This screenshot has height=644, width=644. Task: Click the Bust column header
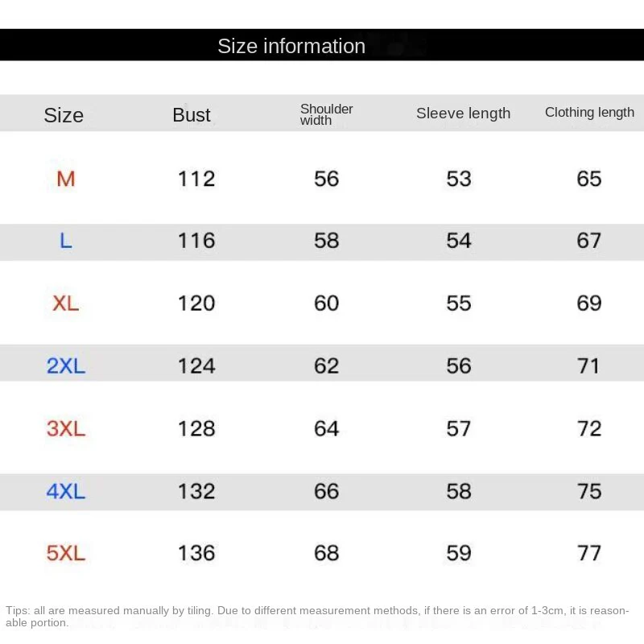click(x=192, y=115)
